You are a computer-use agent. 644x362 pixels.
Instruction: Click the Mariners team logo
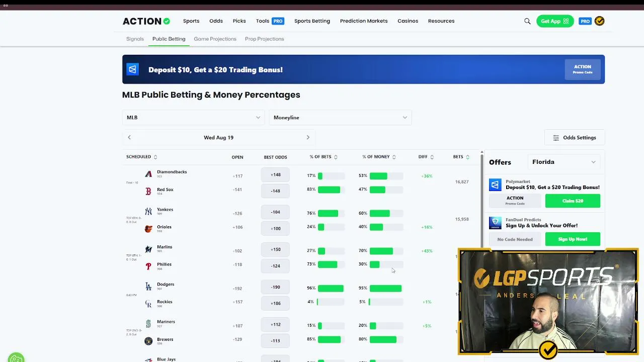pyautogui.click(x=148, y=324)
